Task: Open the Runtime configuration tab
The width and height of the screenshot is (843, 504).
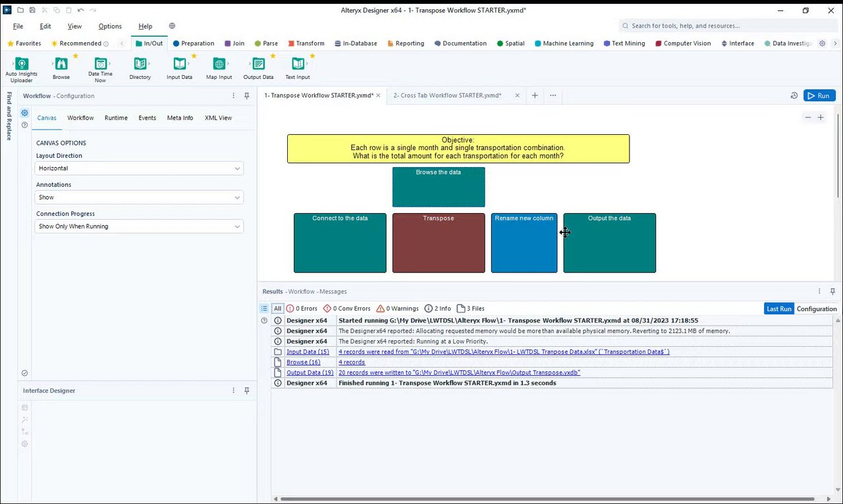Action: click(x=116, y=118)
